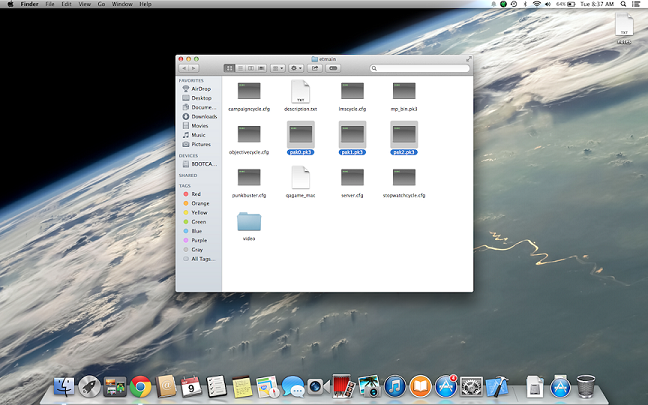Viewport: 648px width, 405px height.
Task: Select the objectivecycle.cfg file
Action: [249, 140]
